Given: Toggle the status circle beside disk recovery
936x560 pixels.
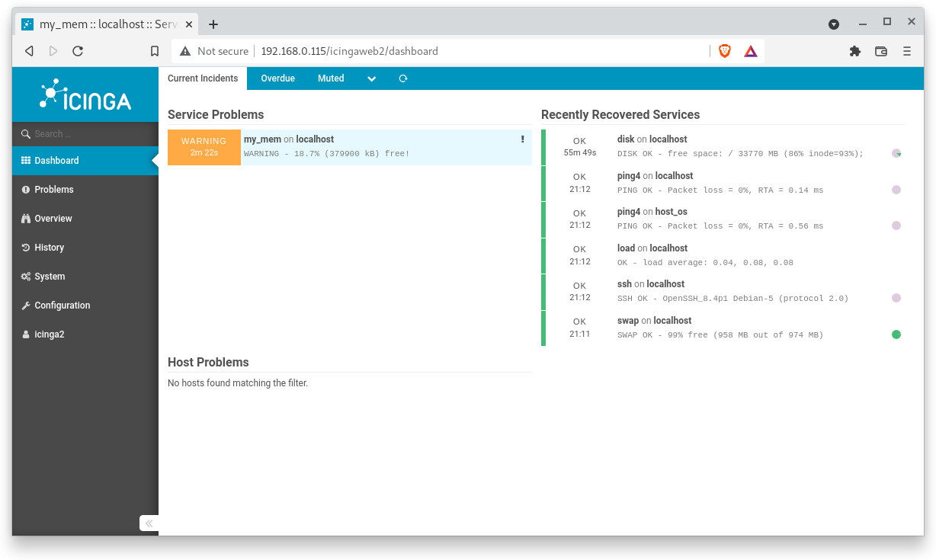Looking at the screenshot, I should point(896,152).
